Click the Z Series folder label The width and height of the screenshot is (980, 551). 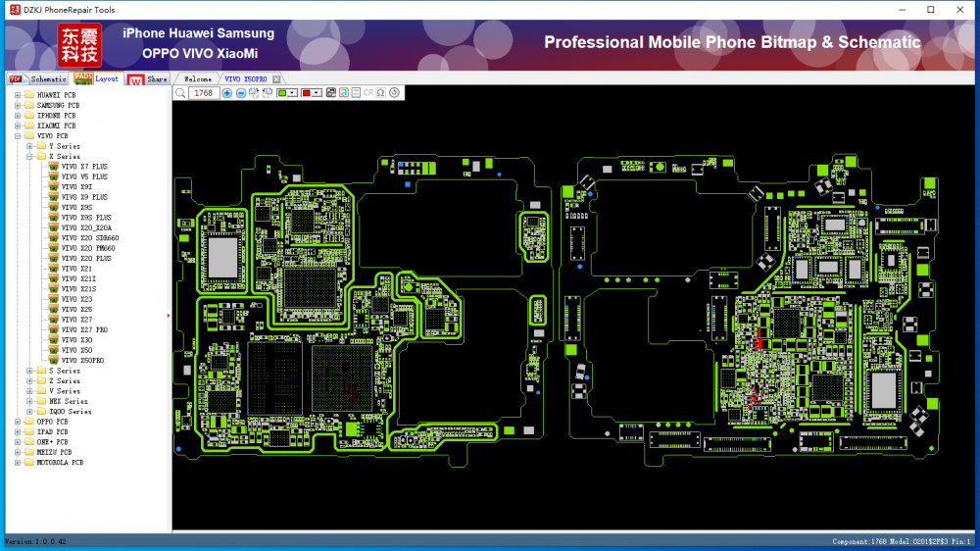click(65, 380)
